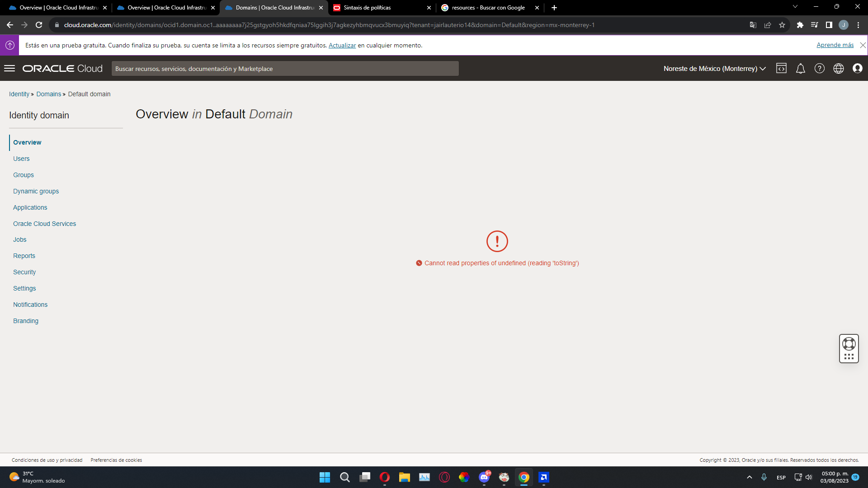Open Chrome media control icon
The height and width of the screenshot is (488, 868).
pyautogui.click(x=815, y=25)
